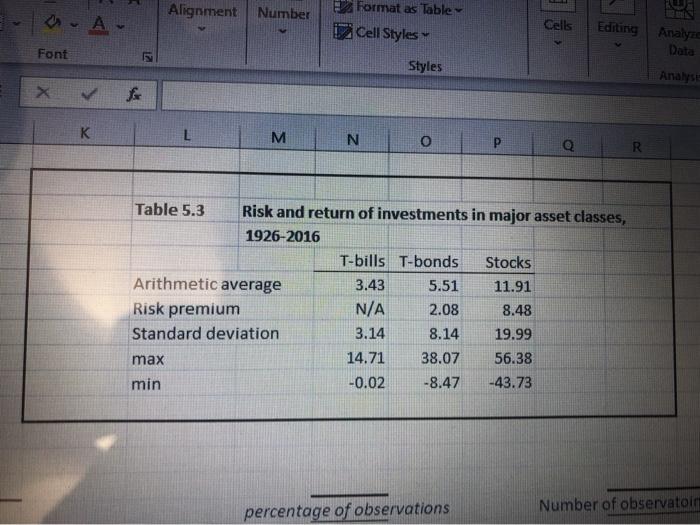Image resolution: width=700 pixels, height=525 pixels.
Task: Select cell with value 8.48
Action: point(498,310)
